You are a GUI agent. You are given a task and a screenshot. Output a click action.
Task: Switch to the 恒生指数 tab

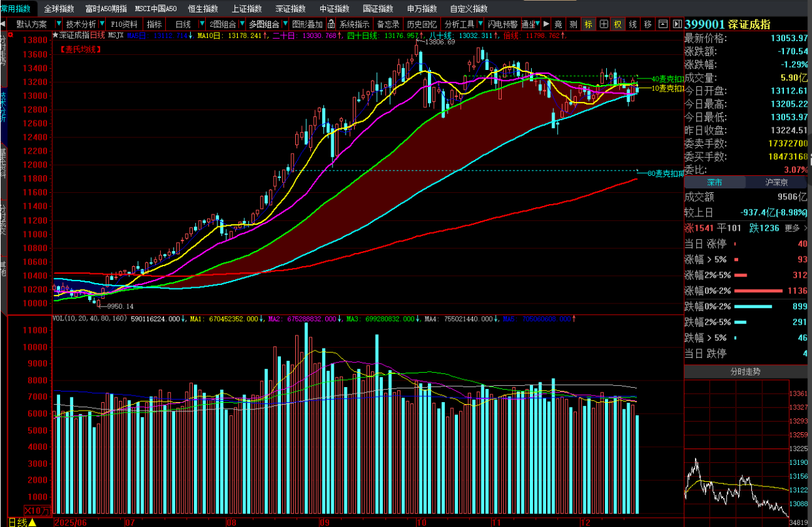click(203, 8)
